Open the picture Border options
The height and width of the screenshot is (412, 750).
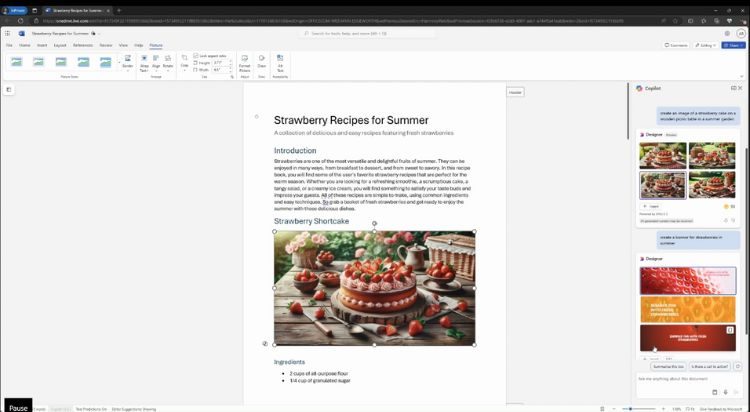[x=128, y=62]
